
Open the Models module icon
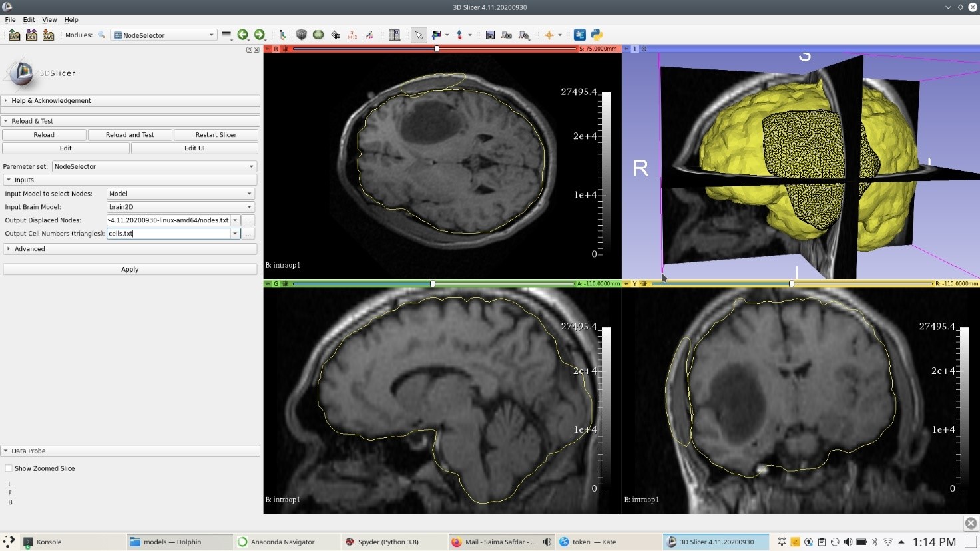point(318,35)
